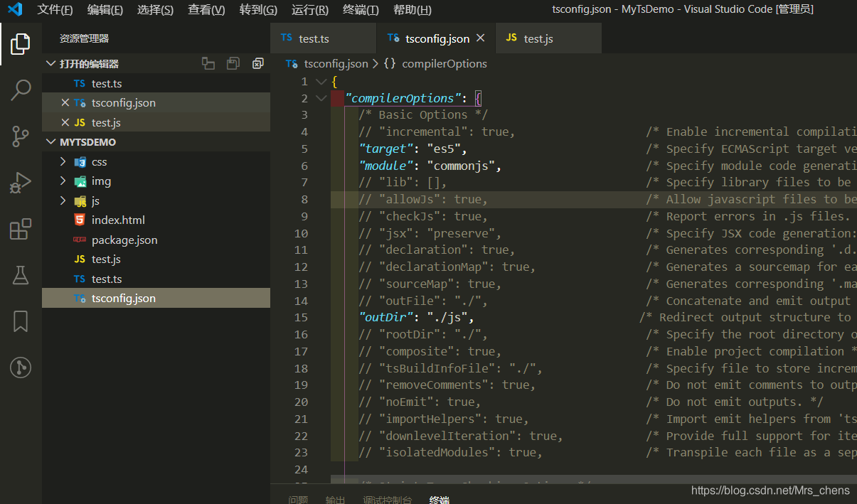The height and width of the screenshot is (504, 857).
Task: Click the "outDir" key in the editor
Action: point(385,318)
